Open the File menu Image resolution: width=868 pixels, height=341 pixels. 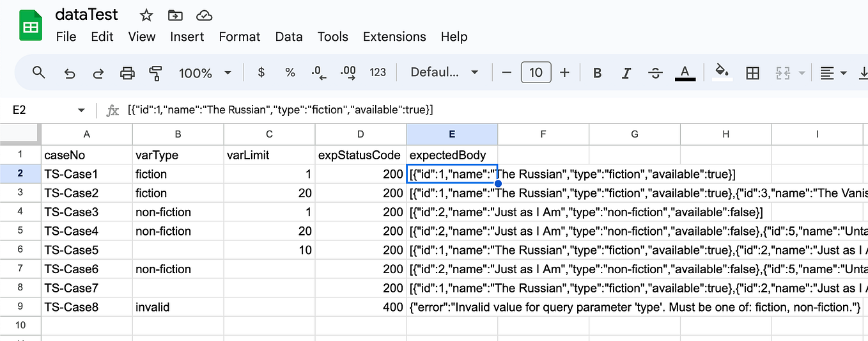66,36
